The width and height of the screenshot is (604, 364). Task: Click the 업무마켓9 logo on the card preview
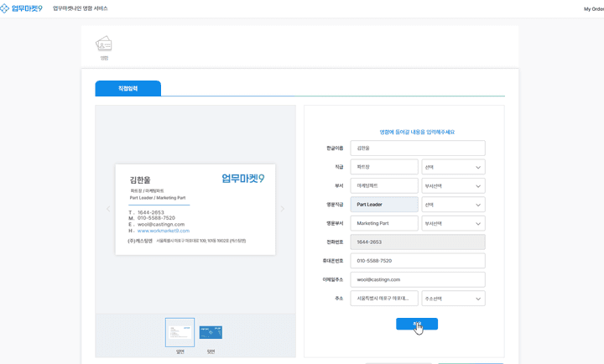pos(243,179)
